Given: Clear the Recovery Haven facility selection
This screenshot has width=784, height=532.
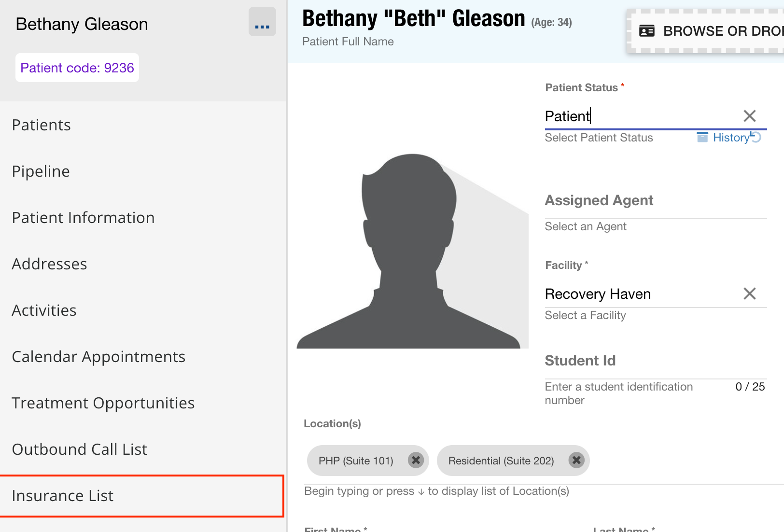Looking at the screenshot, I should coord(749,294).
